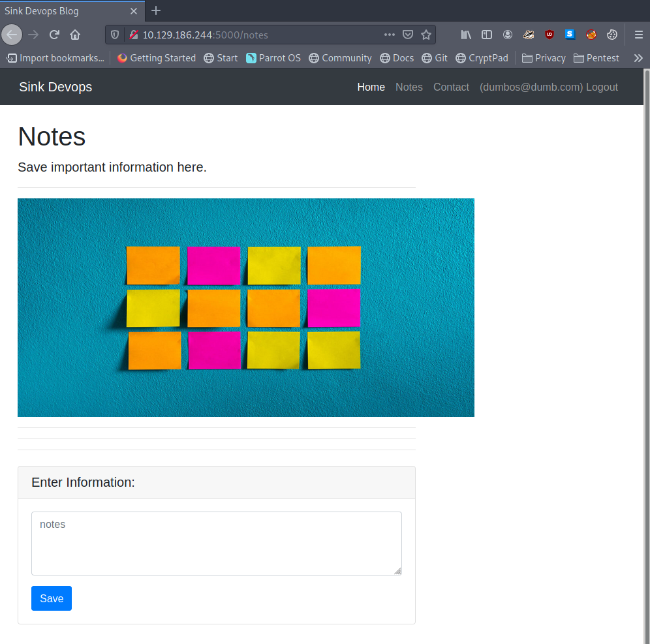
Task: Open the uBlock Origin extension
Action: 549,35
